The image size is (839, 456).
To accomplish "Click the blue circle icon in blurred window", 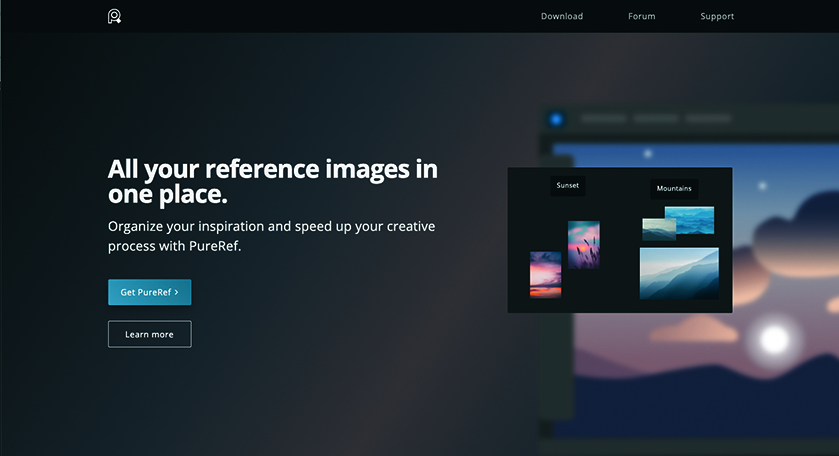I will pos(556,119).
